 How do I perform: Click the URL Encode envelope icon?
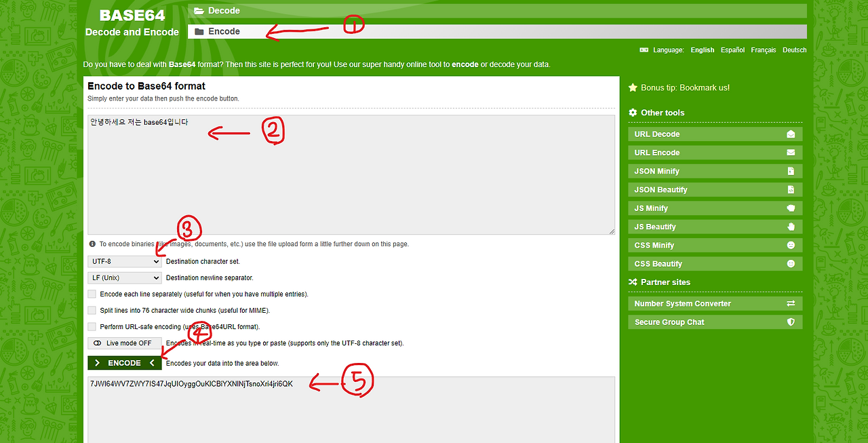[791, 153]
